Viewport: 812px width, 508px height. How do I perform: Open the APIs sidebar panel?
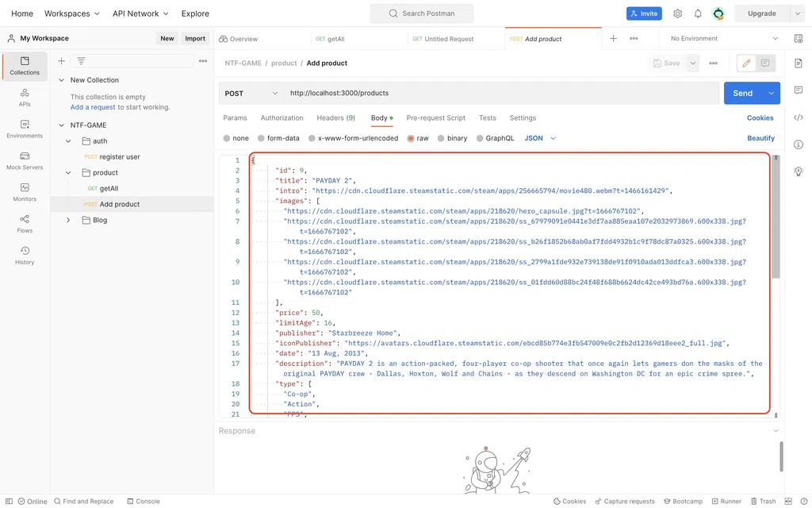point(25,98)
